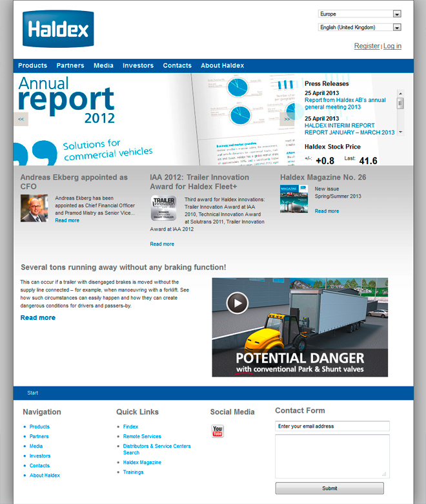This screenshot has width=426, height=504.
Task: Click the IAA 2012 Trailer Innovation Award heading
Action: (x=199, y=182)
